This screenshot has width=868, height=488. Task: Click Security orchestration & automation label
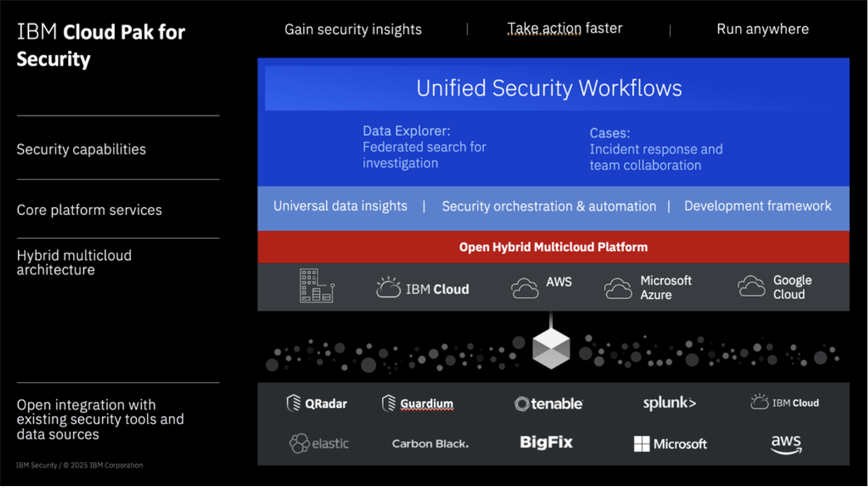549,206
